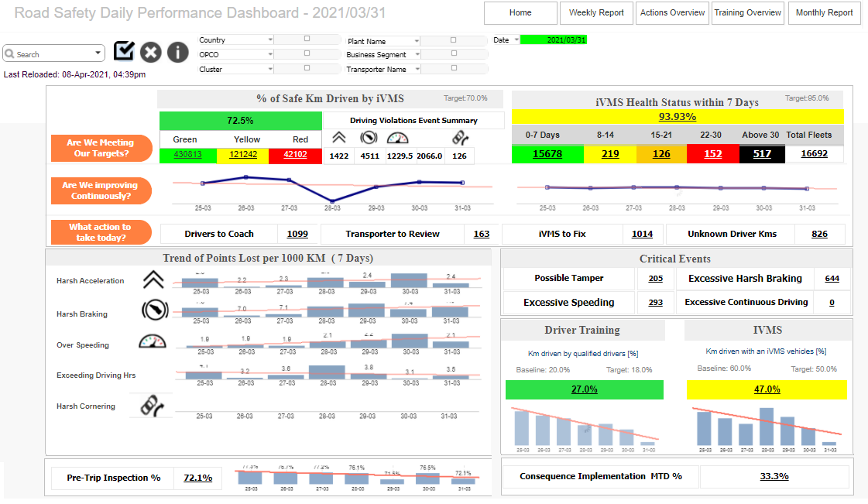This screenshot has height=504, width=868.
Task: Open the Possible Tamper count 205
Action: (655, 278)
